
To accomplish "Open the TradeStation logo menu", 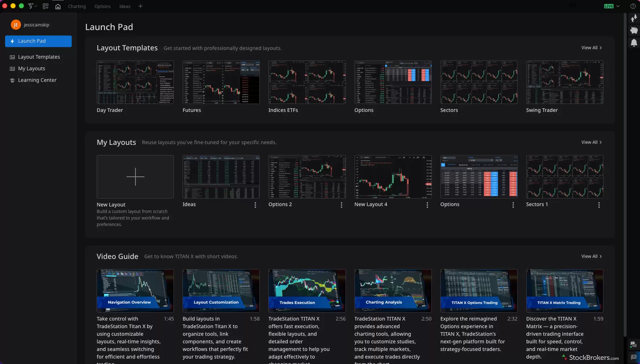I will click(32, 6).
